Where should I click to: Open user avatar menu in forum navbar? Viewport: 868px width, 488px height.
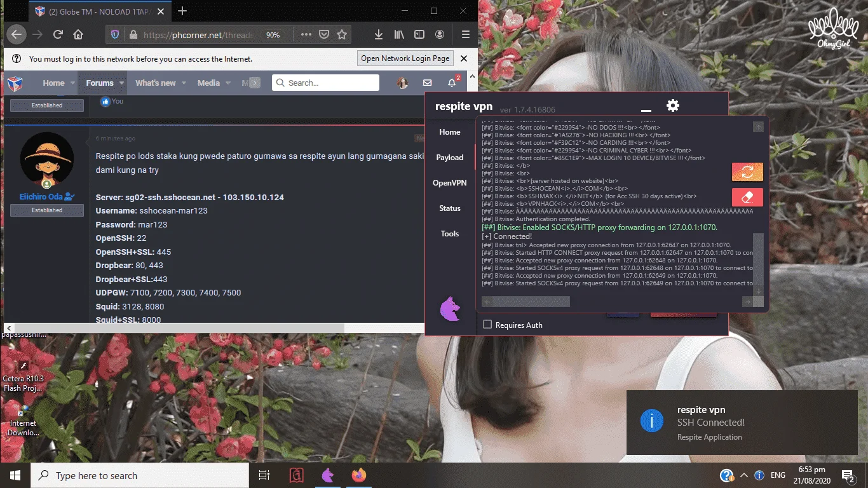(x=402, y=83)
